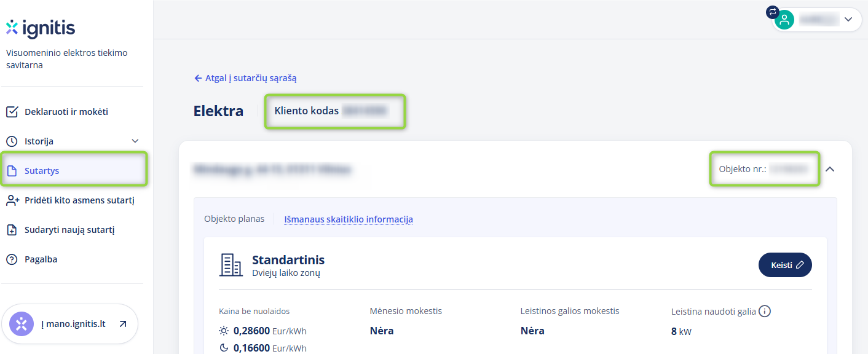Screen dimensions: 868x354
Task: Click the Elektra heading
Action: coord(218,111)
